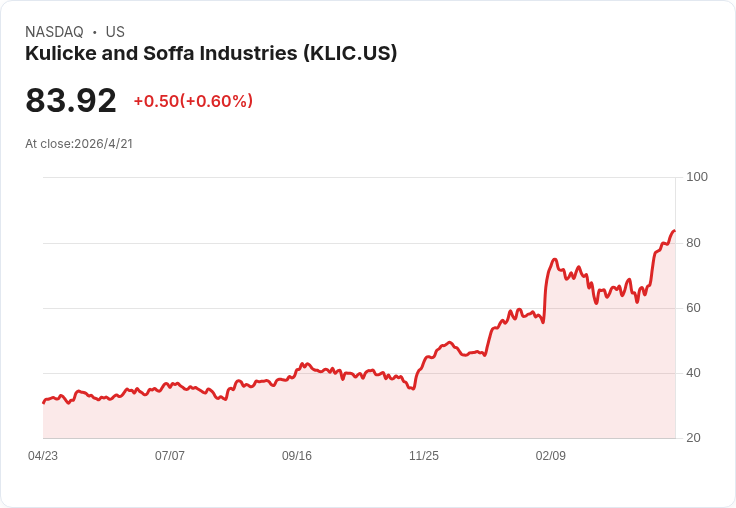Viewport: 736px width, 508px height.
Task: Click the NASDAQ exchange label
Action: (x=54, y=32)
